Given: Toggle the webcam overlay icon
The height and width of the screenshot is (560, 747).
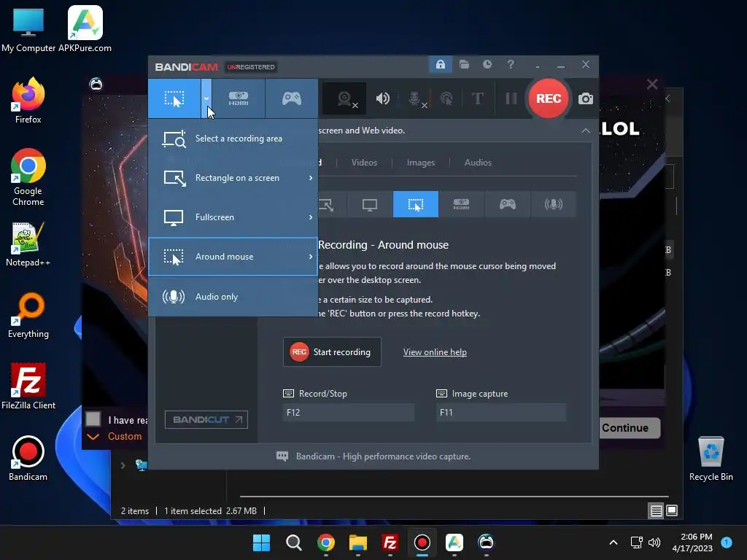Looking at the screenshot, I should (x=344, y=98).
